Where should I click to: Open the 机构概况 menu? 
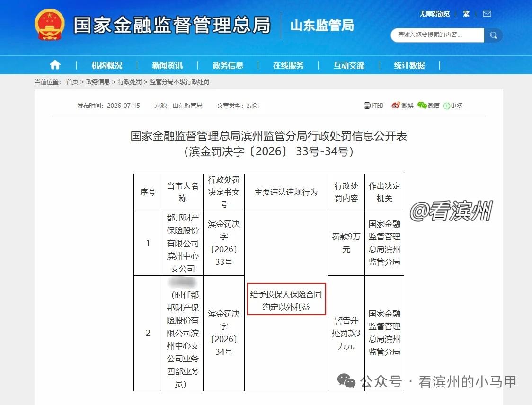(x=107, y=65)
